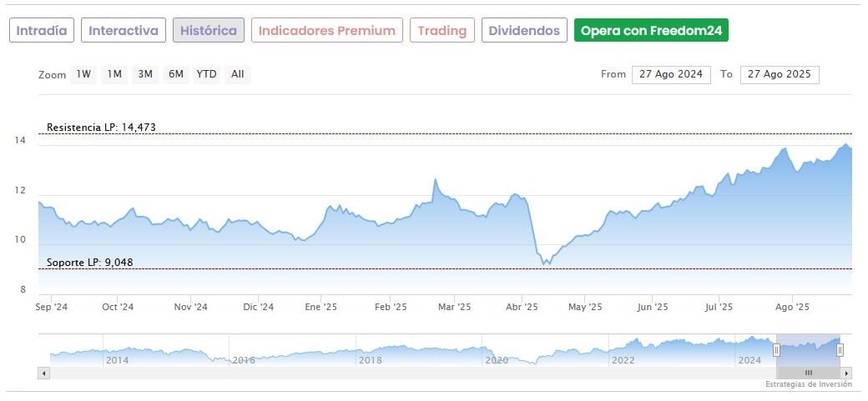Open the Interactiva chart tab
Screen dimensions: 868x401
124,31
